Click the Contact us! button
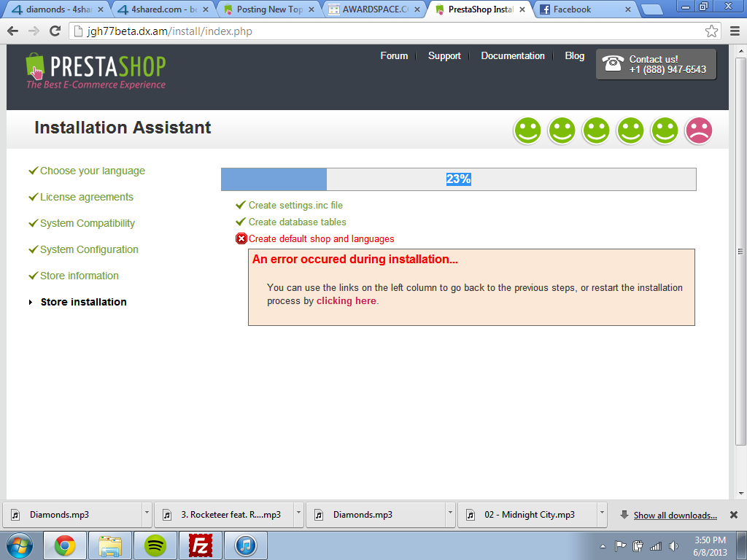 point(656,64)
